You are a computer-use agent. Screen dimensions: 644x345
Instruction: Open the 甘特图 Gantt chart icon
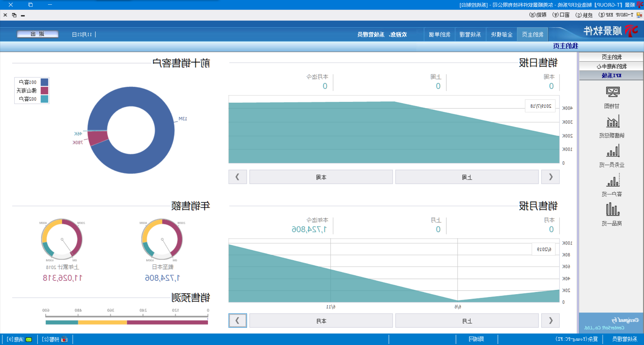pos(612,92)
